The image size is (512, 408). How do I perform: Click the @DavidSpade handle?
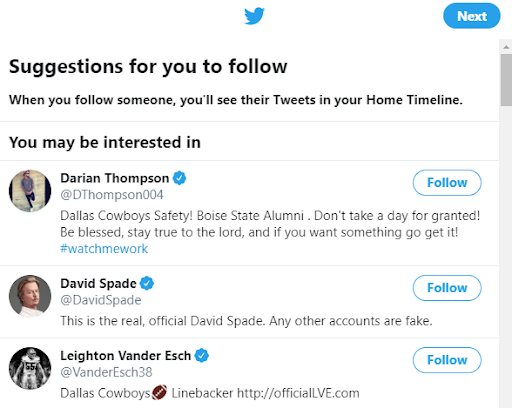pos(101,300)
